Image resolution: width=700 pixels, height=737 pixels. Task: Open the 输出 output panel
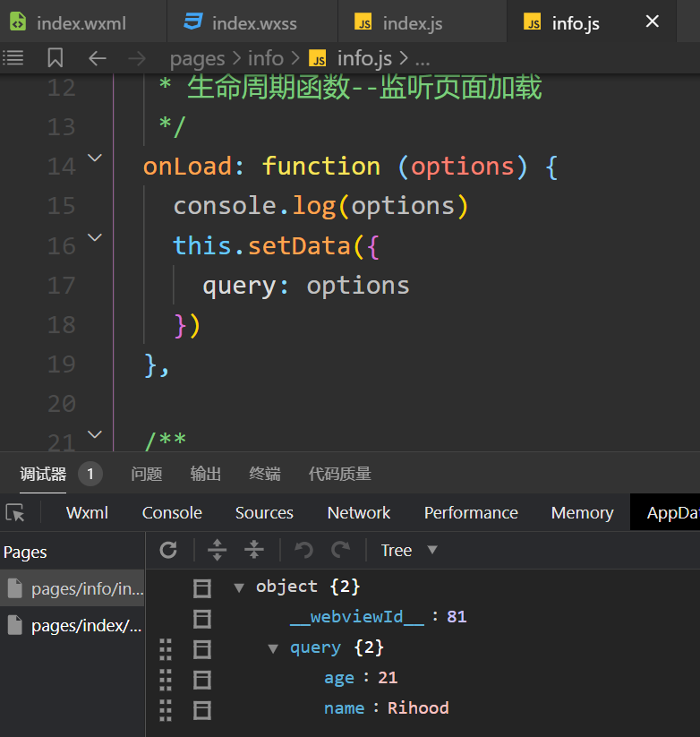pos(205,474)
